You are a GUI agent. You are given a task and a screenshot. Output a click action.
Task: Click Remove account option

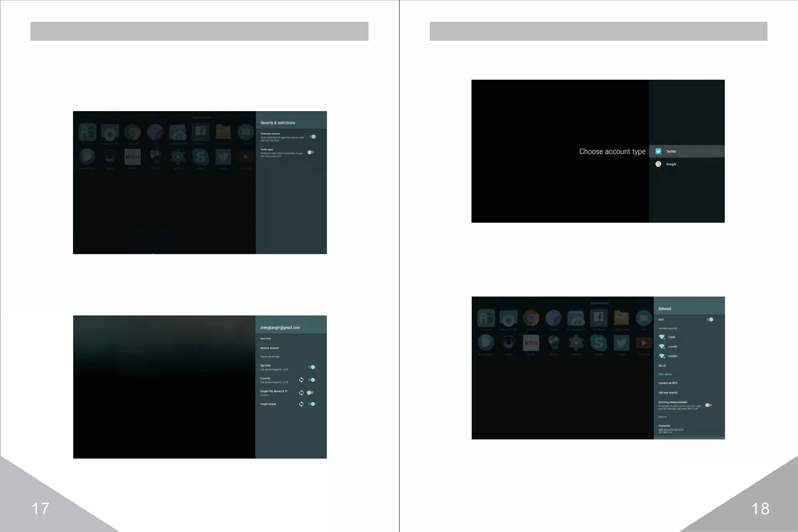tap(269, 348)
